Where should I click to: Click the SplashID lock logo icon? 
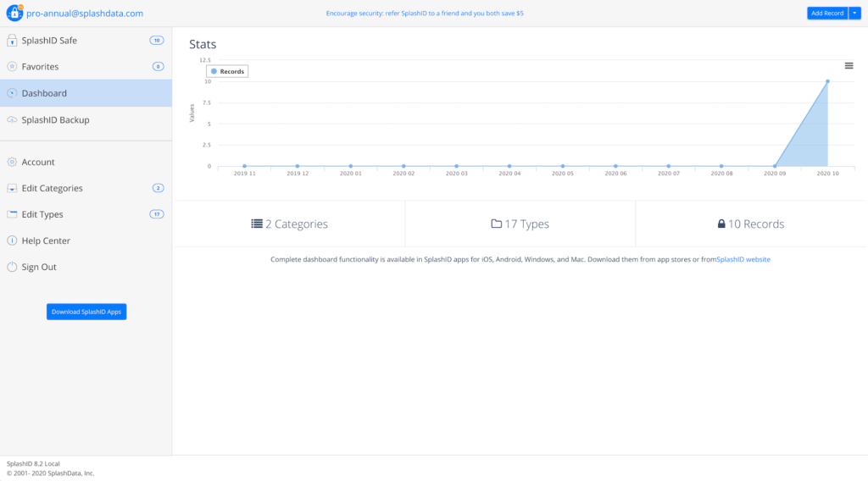14,14
